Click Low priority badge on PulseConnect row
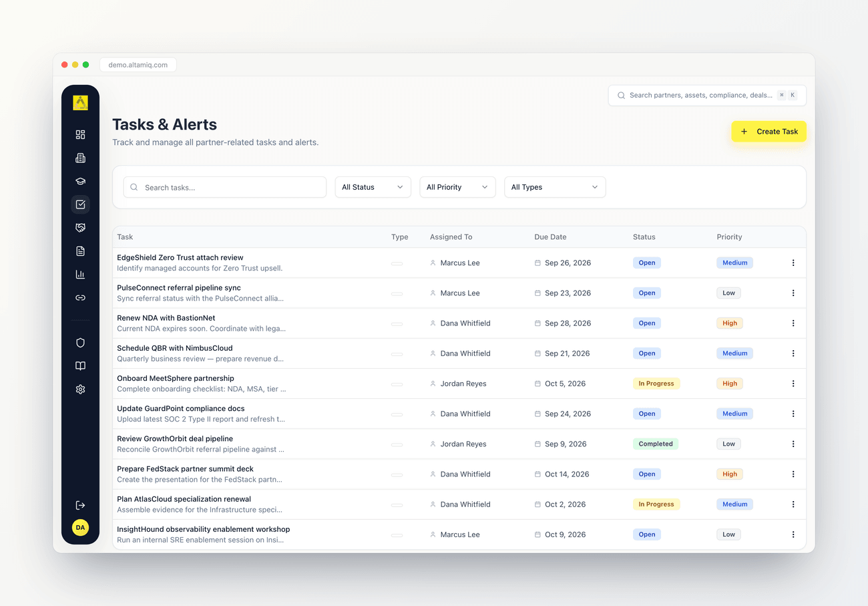The image size is (868, 606). click(x=728, y=293)
